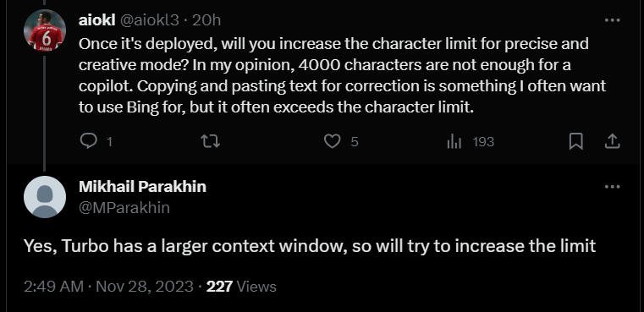Screen dimensions: 644x312
Task: Open aiokl's profile picture with red jersey
Action: 45,30
